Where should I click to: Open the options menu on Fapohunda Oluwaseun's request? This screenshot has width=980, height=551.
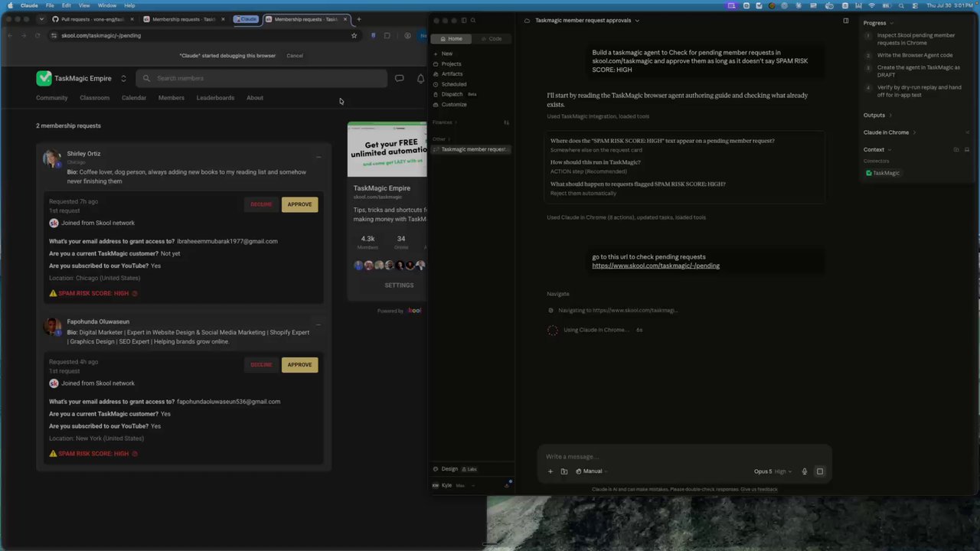[318, 324]
